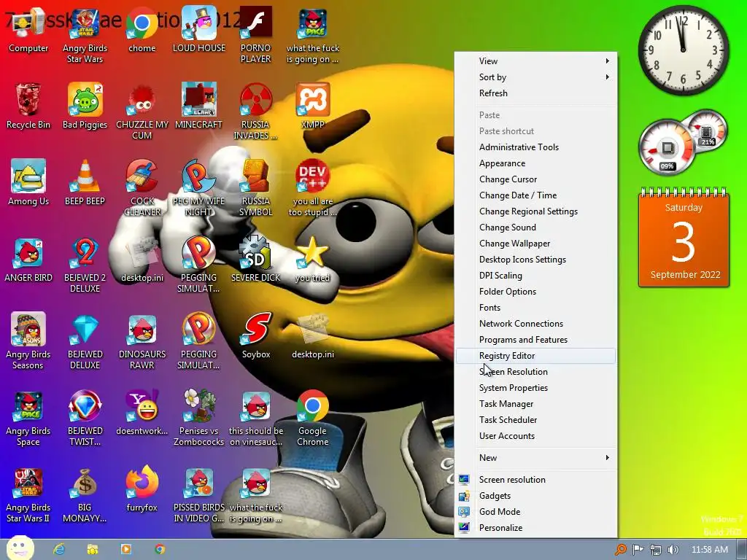Click the volume speaker tray icon
This screenshot has height=560, width=747.
(673, 550)
